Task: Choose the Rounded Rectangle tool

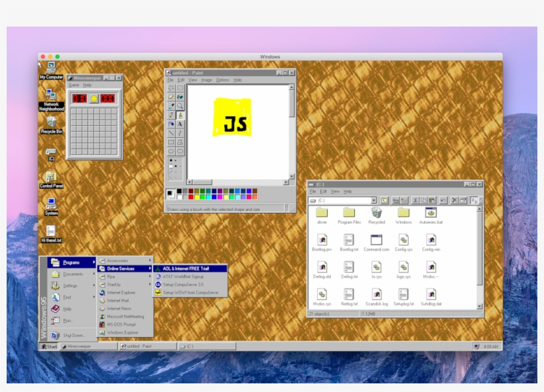Action: click(180, 151)
